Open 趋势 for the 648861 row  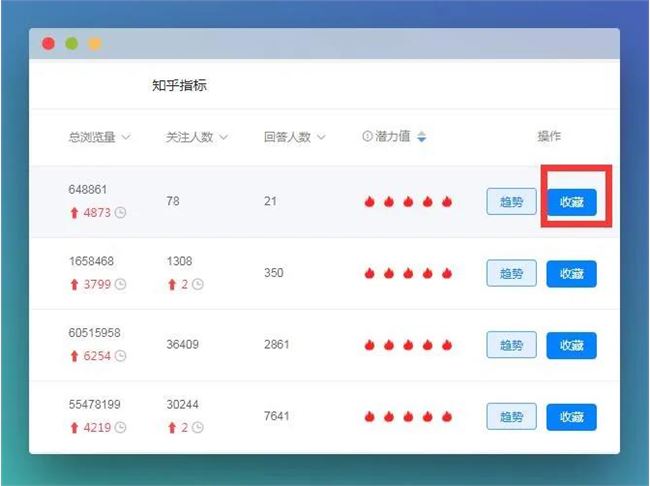(x=512, y=202)
